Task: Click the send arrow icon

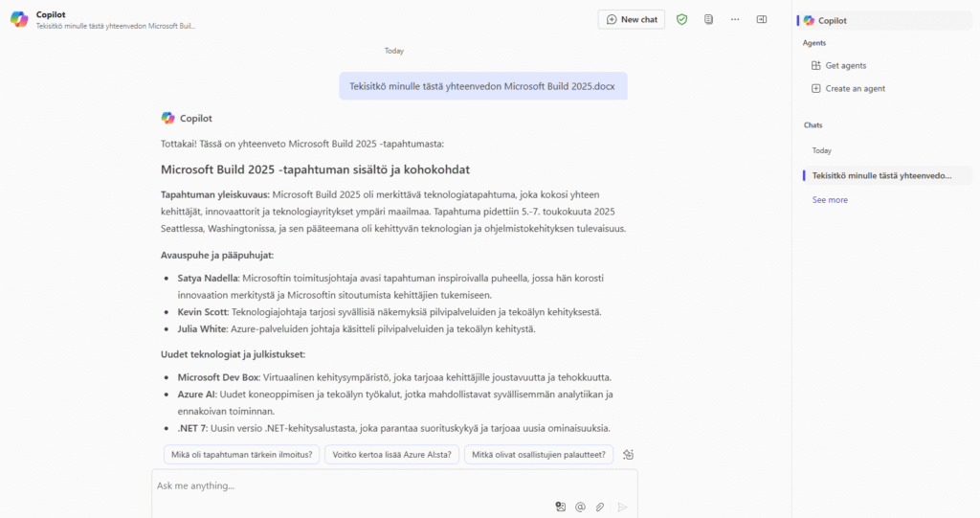Action: click(622, 507)
